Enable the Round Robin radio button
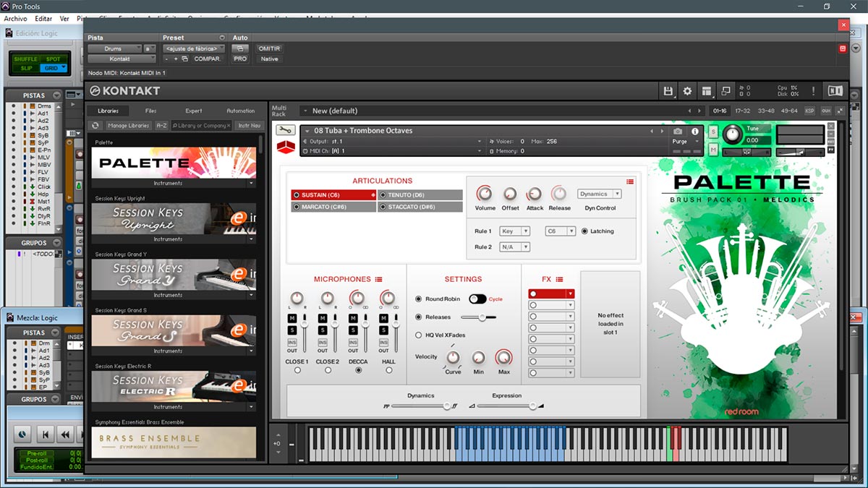The height and width of the screenshot is (488, 868). pos(419,299)
